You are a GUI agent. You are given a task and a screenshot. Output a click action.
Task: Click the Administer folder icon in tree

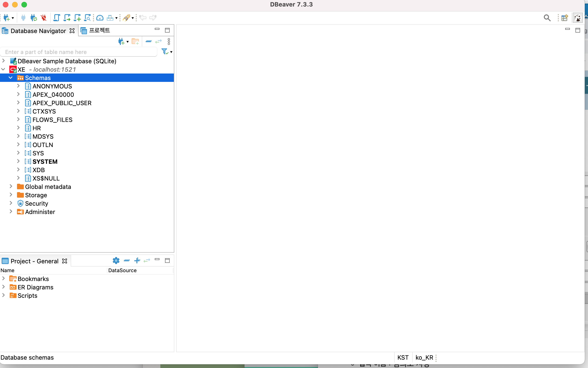point(20,212)
